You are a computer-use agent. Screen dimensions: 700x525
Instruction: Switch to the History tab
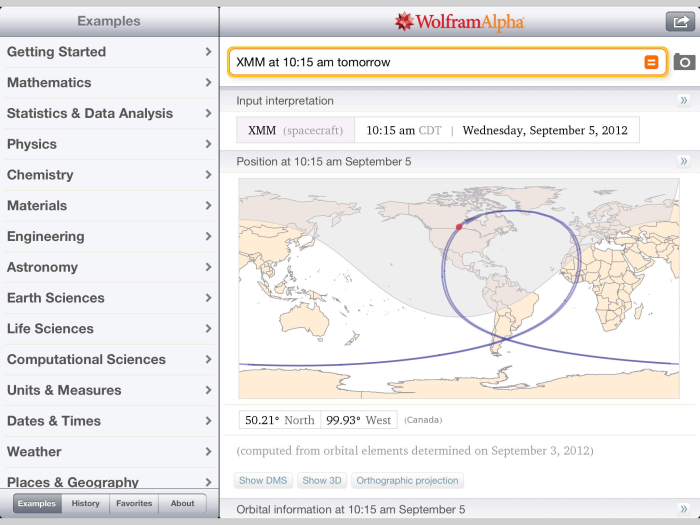coord(86,503)
